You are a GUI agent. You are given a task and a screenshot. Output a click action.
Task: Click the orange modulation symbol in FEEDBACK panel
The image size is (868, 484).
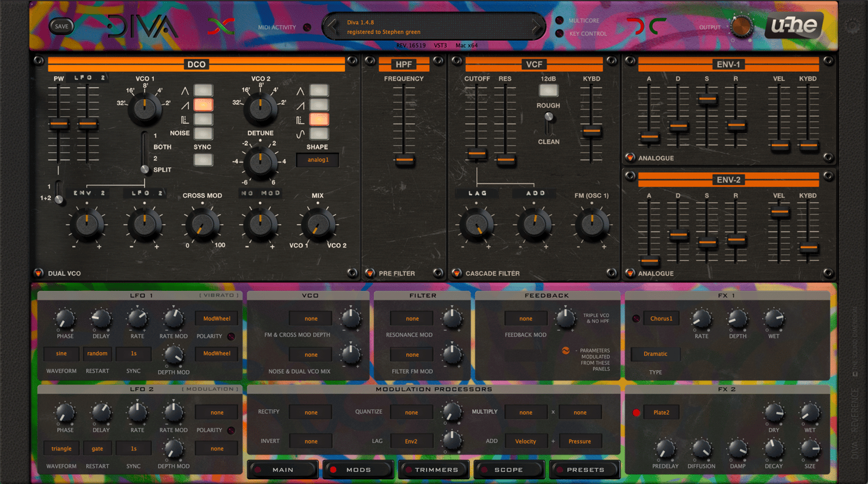(x=565, y=350)
